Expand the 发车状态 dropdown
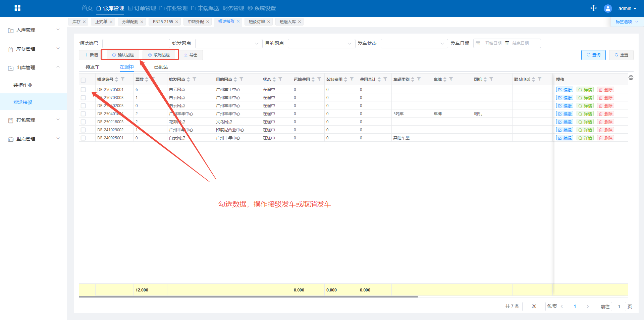Screen dimensions: 644x320 pyautogui.click(x=414, y=44)
